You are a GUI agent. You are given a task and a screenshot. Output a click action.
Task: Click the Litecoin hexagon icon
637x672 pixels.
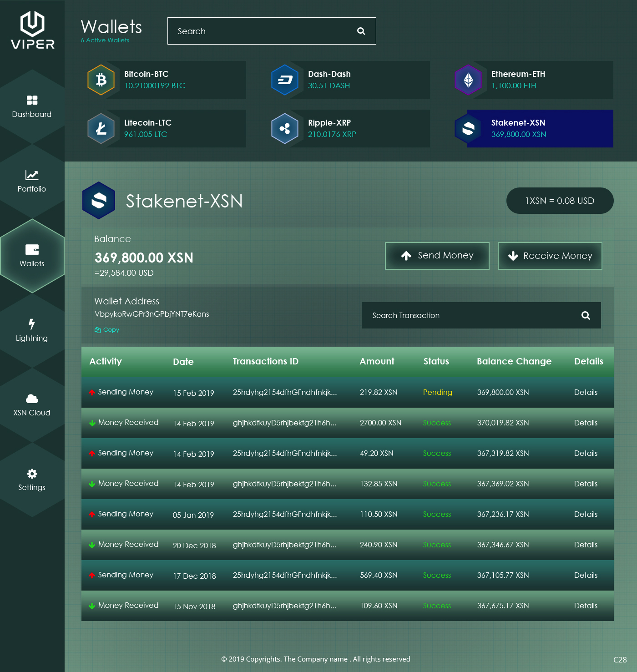click(x=101, y=129)
